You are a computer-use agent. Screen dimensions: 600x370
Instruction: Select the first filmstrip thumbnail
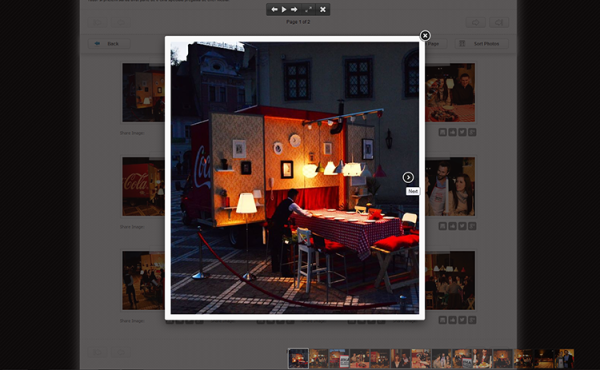[x=298, y=359]
